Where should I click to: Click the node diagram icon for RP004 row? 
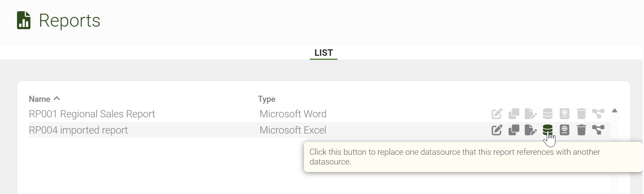pyautogui.click(x=598, y=130)
